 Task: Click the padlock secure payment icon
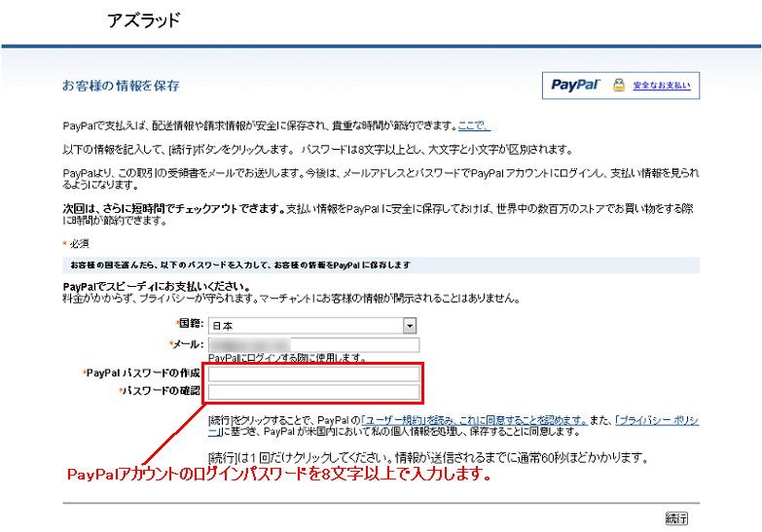pyautogui.click(x=619, y=85)
